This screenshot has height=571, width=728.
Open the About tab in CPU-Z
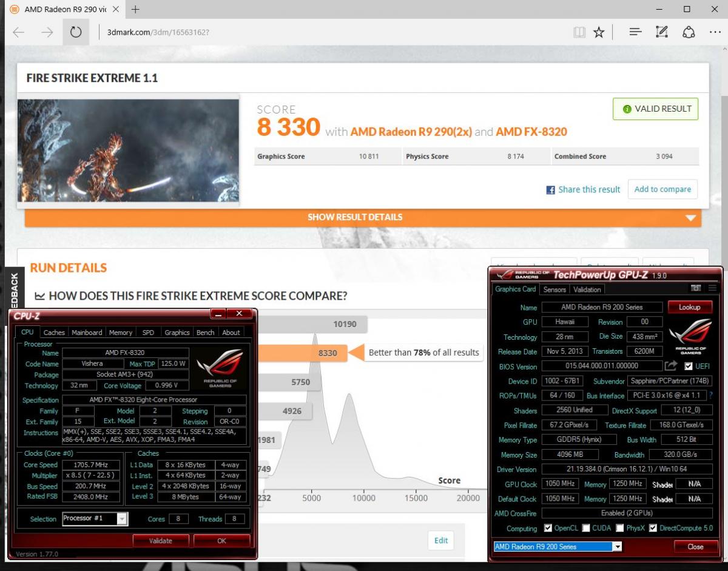[x=231, y=333]
